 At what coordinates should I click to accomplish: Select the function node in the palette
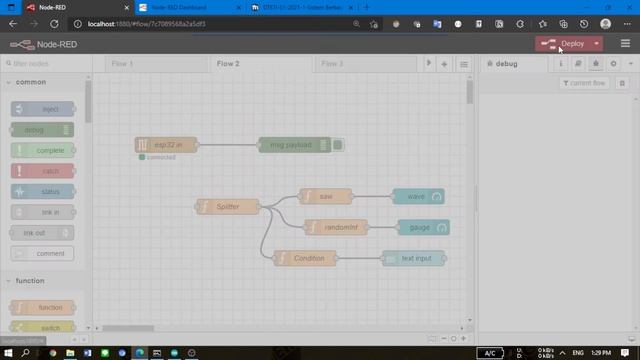(42, 307)
